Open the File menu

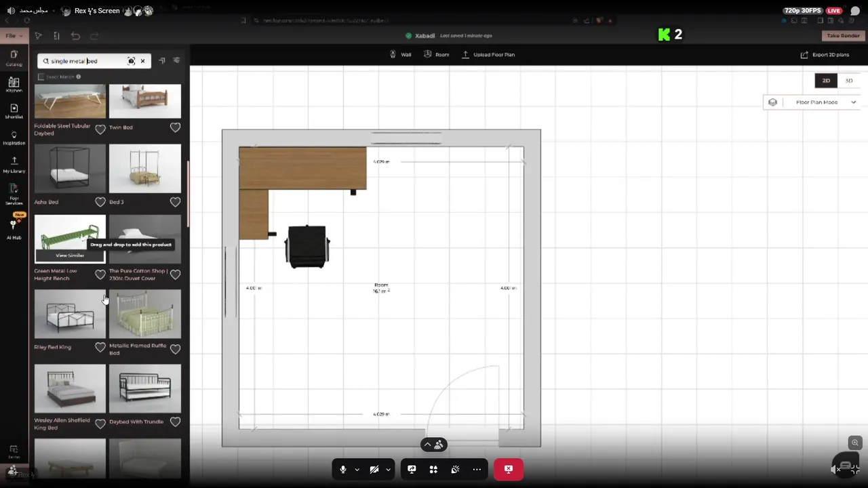14,36
